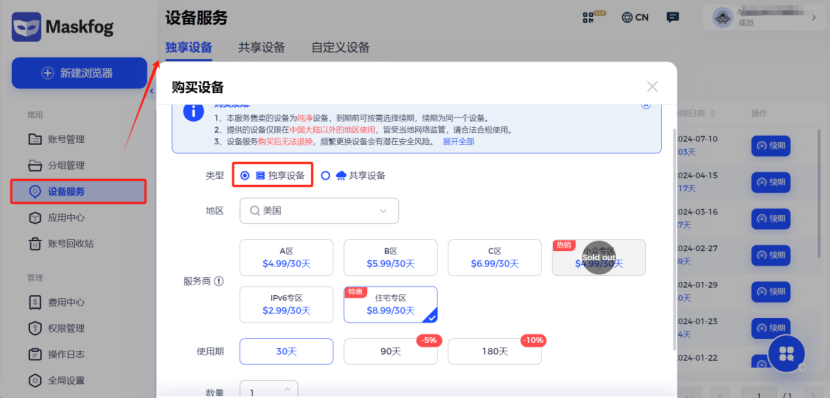
Task: Switch to the 自定义设备 tab
Action: click(x=340, y=47)
